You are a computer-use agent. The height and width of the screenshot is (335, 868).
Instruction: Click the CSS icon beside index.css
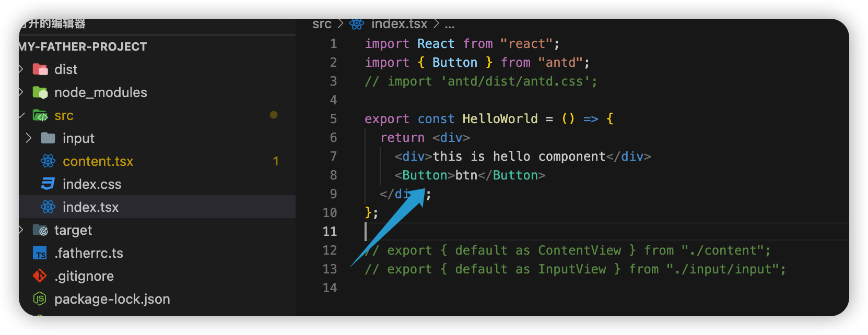tap(48, 184)
